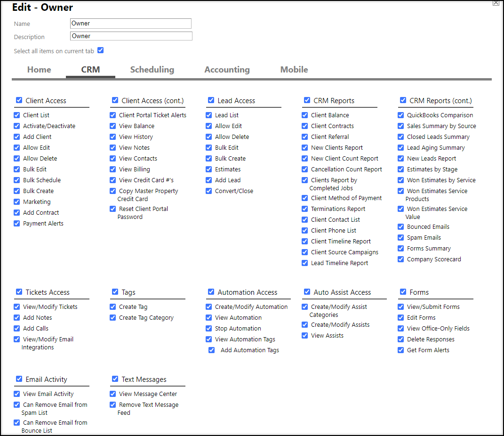Disable the Reset Client Portal Password permission

[112, 209]
